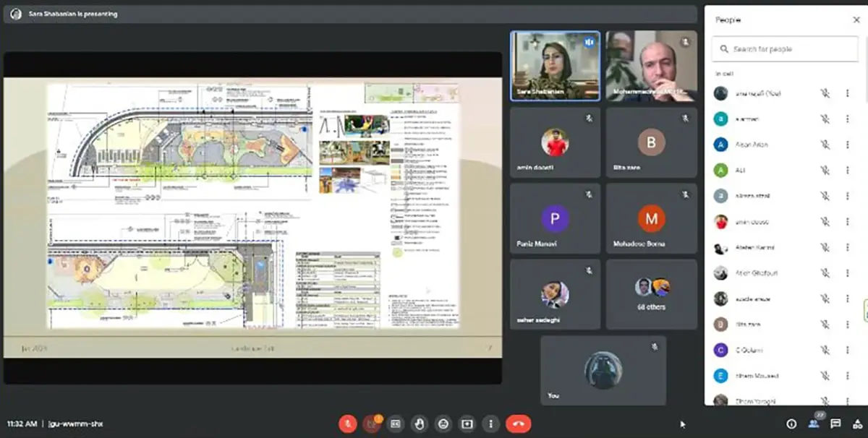
Task: Click the sahar sadeghi participant tile
Action: pos(555,294)
